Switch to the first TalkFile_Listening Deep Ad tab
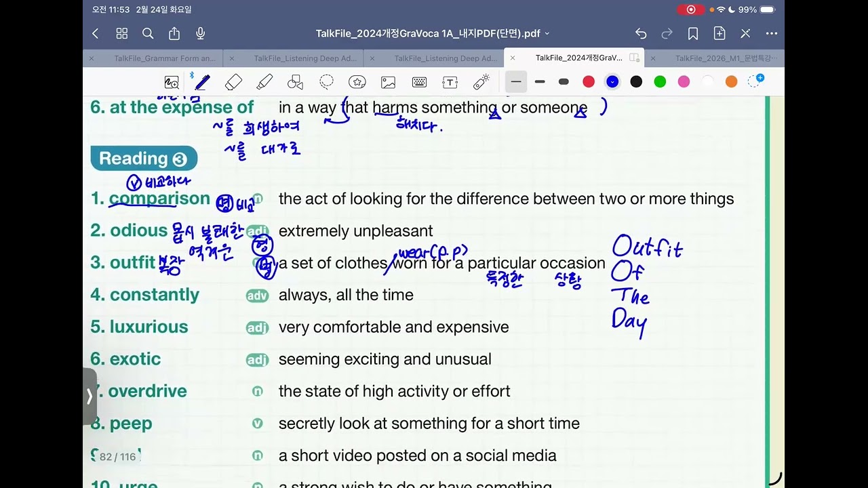 tap(305, 58)
